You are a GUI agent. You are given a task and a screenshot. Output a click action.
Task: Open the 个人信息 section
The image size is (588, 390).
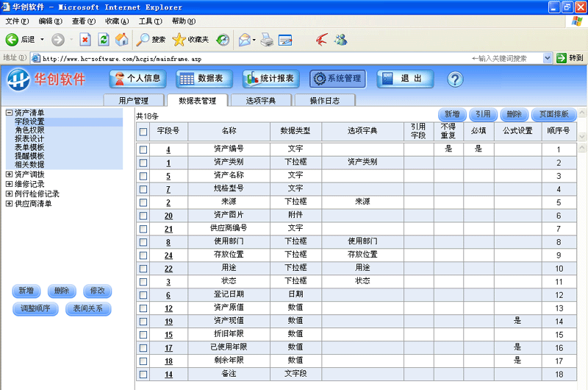pos(138,79)
